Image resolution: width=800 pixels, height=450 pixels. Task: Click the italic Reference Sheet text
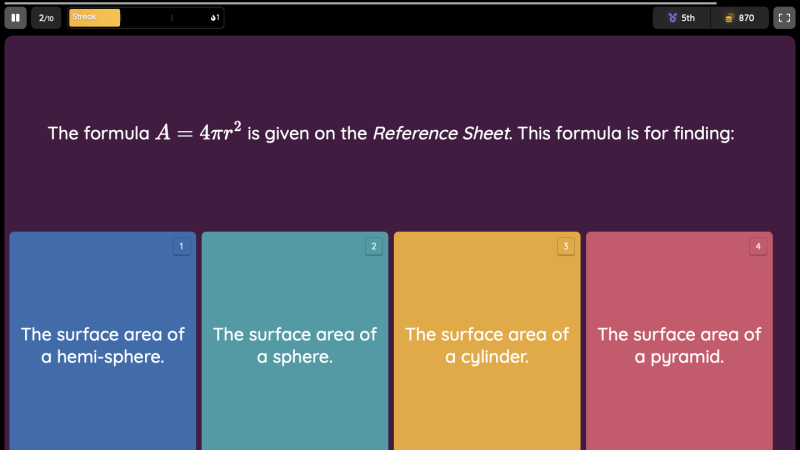tap(442, 134)
